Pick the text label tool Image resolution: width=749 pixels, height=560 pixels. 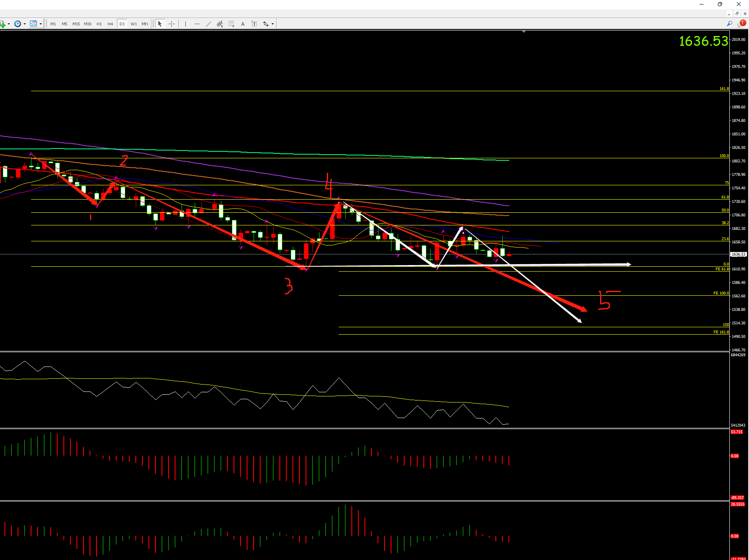(x=254, y=24)
